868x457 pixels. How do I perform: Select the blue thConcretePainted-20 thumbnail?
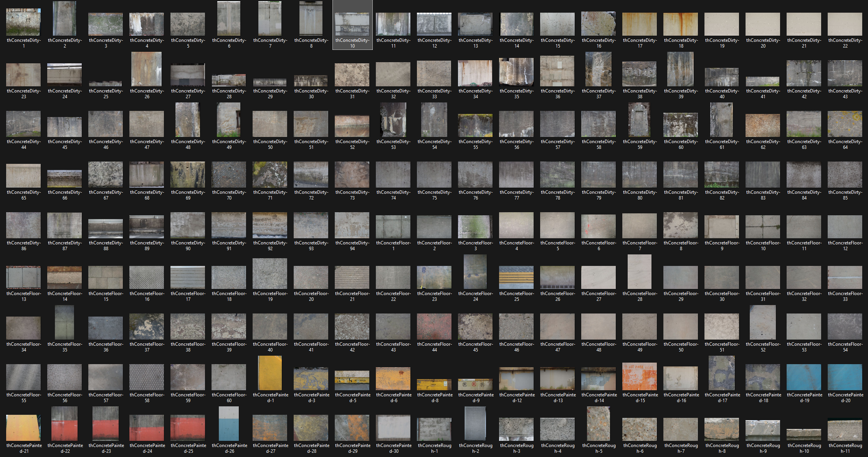(845, 377)
